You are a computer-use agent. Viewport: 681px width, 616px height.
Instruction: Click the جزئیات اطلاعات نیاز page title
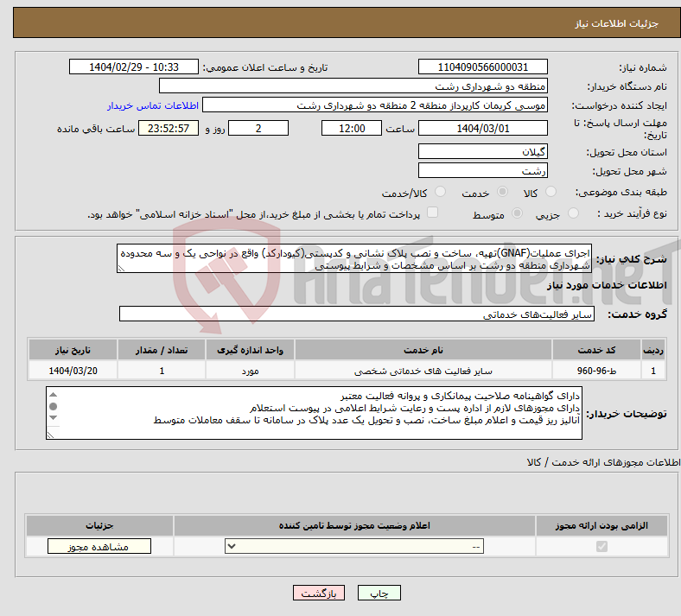tap(617, 23)
